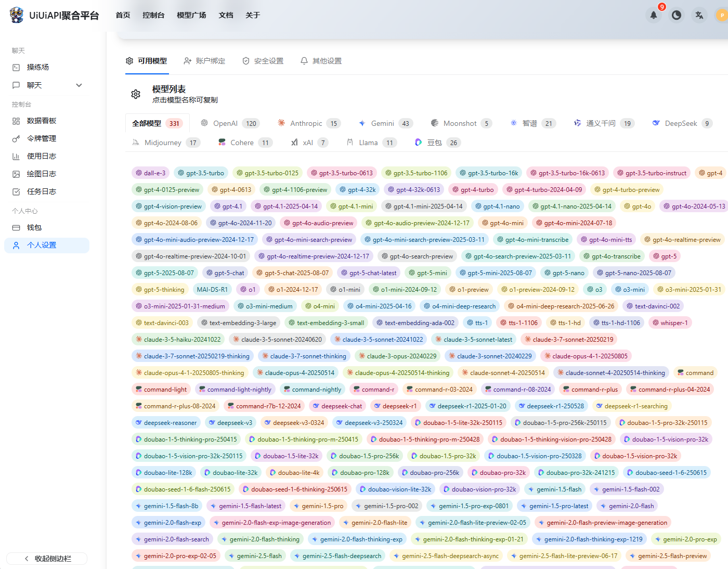The width and height of the screenshot is (728, 569).
Task: Select 个人设置 in sidebar
Action: pos(47,245)
